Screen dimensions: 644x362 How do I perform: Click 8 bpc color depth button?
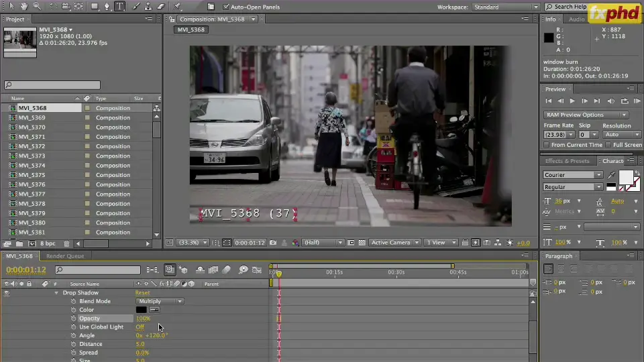point(48,243)
